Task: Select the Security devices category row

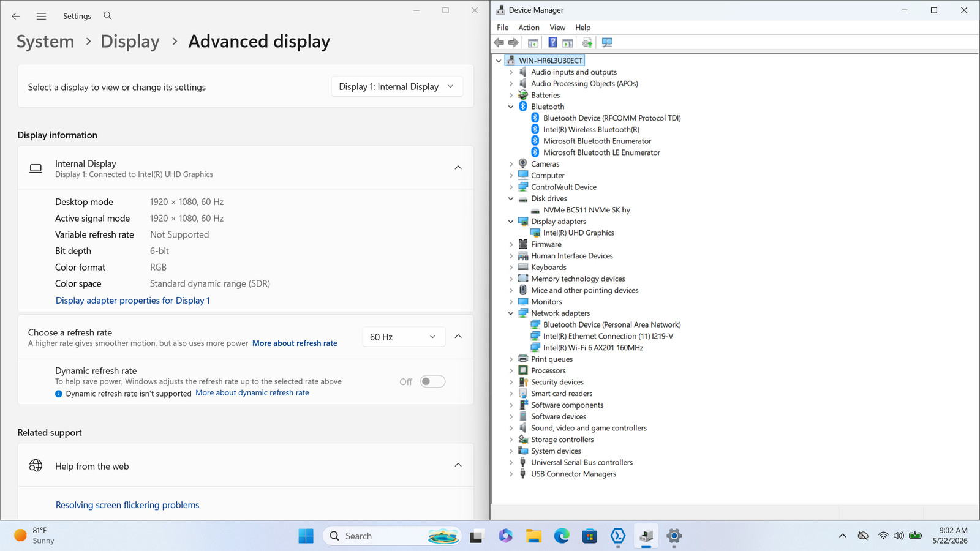Action: point(557,382)
